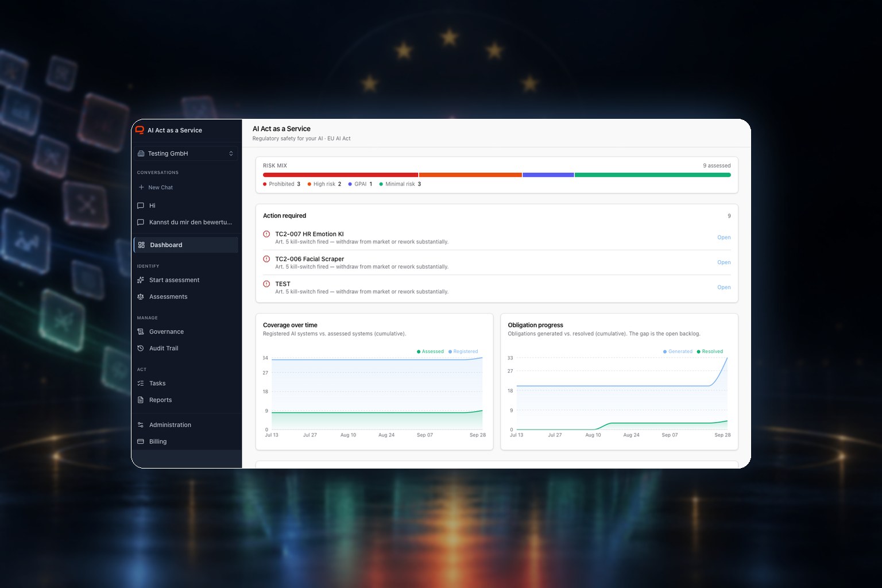The height and width of the screenshot is (588, 882).
Task: Open the TC2-006 Facial Scraper action
Action: tap(724, 262)
